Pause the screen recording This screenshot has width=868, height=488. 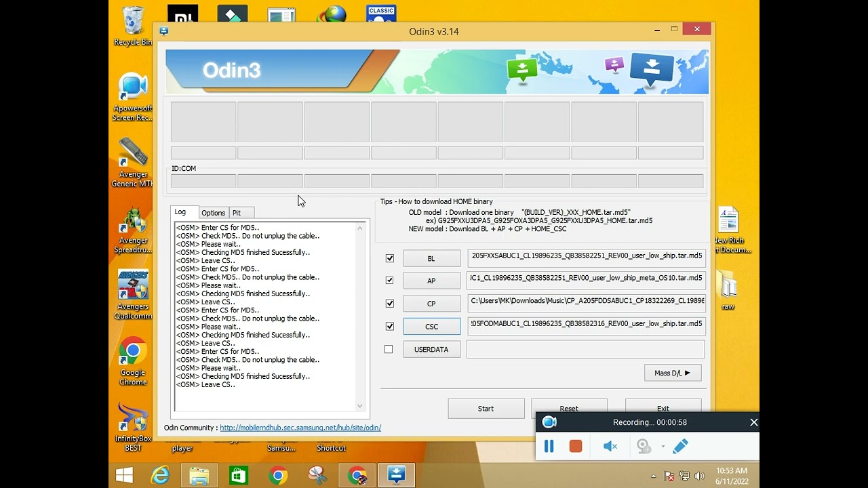549,447
